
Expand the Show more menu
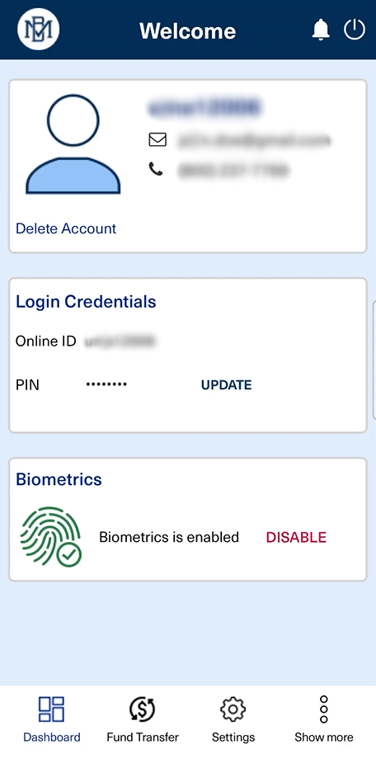pos(324,719)
